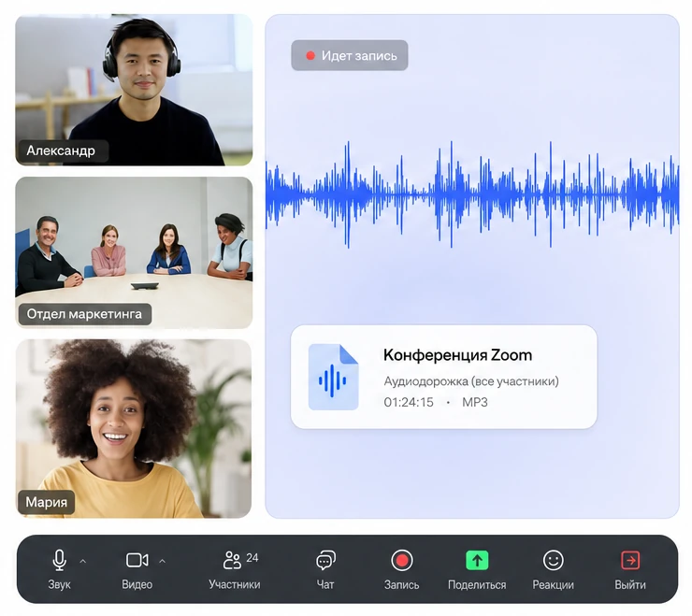
Task: Click the 01:24:15 duration value
Action: 409,402
